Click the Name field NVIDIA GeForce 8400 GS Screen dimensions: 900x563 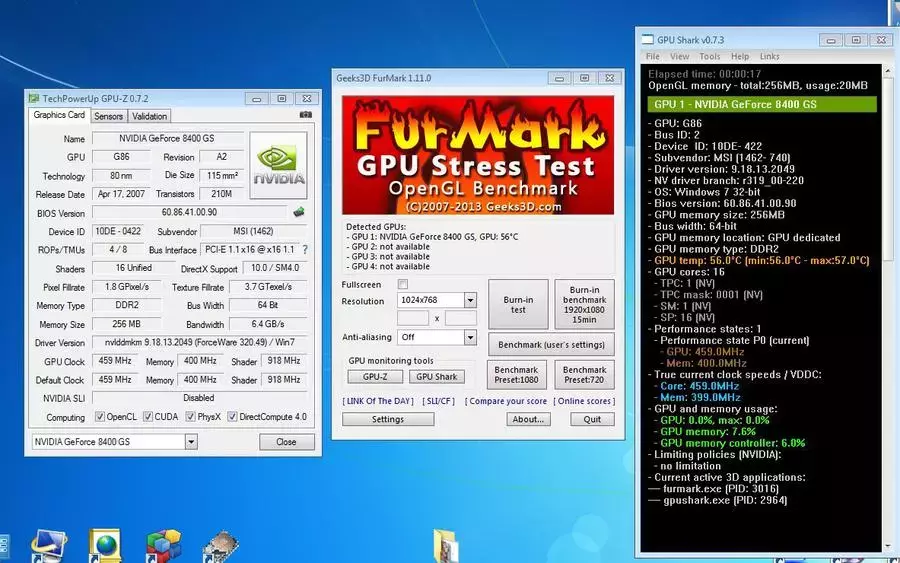point(167,138)
